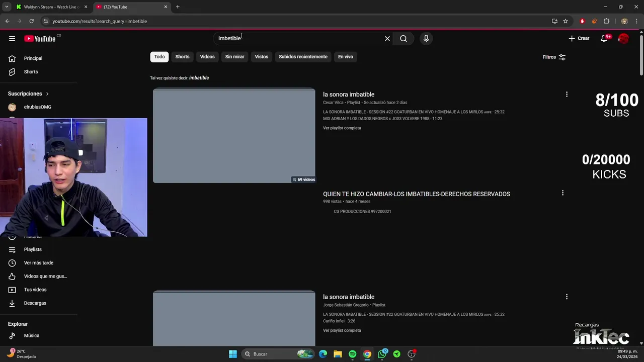Select the En vivo filter chip
The width and height of the screenshot is (644, 362).
pyautogui.click(x=345, y=57)
